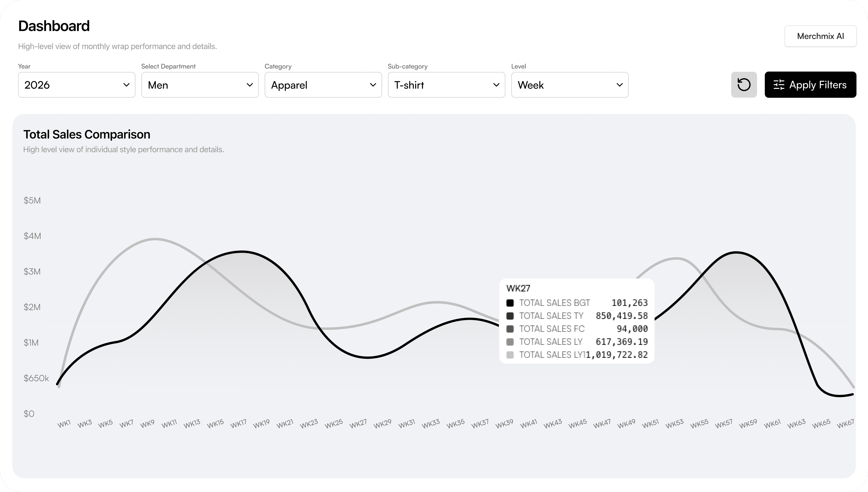Select the WK1 tick on the chart axis
Screen dimensions: 868x492
(x=64, y=424)
